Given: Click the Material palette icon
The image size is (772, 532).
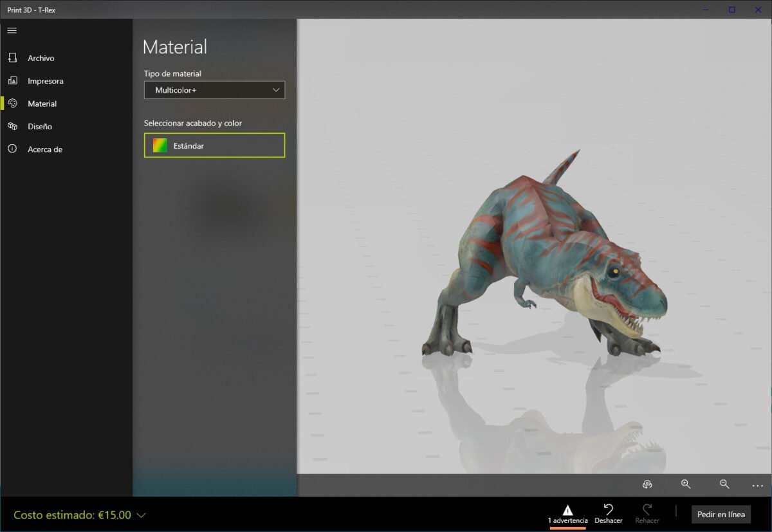Looking at the screenshot, I should pos(12,103).
